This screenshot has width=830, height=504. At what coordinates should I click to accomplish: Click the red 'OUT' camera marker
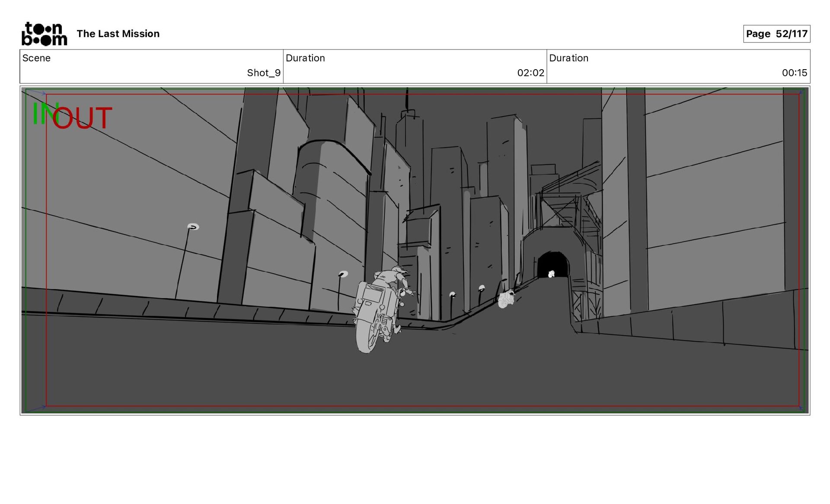[x=82, y=118]
